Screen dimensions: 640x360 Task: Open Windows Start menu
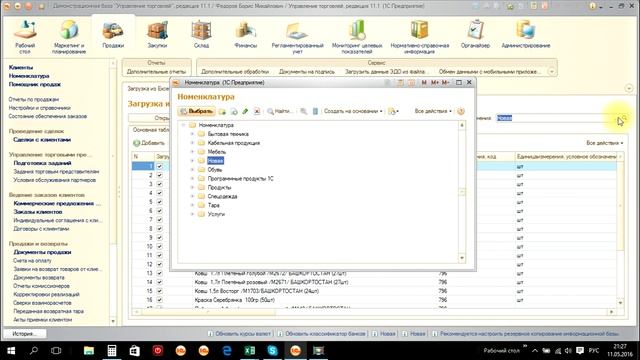coord(11,351)
